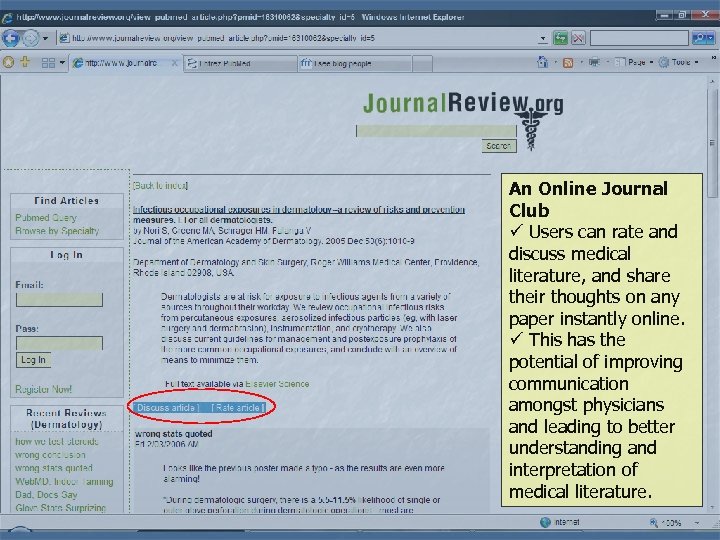Expand the address bar history dropdown

coord(543,39)
